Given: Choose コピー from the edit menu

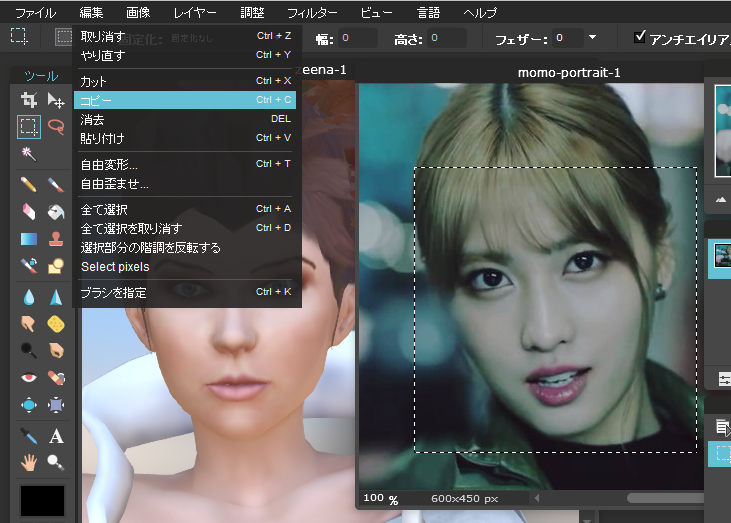Looking at the screenshot, I should click(x=185, y=100).
